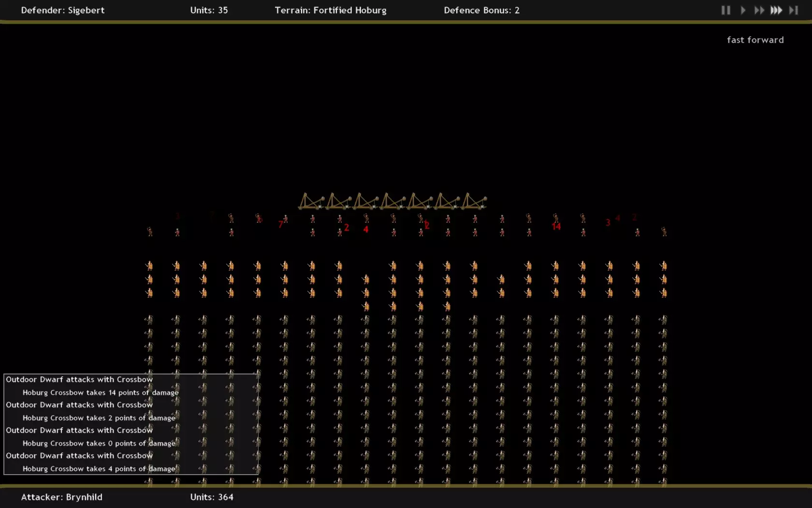Select the middle (fourth) catapult
The image size is (812, 508).
[392, 201]
